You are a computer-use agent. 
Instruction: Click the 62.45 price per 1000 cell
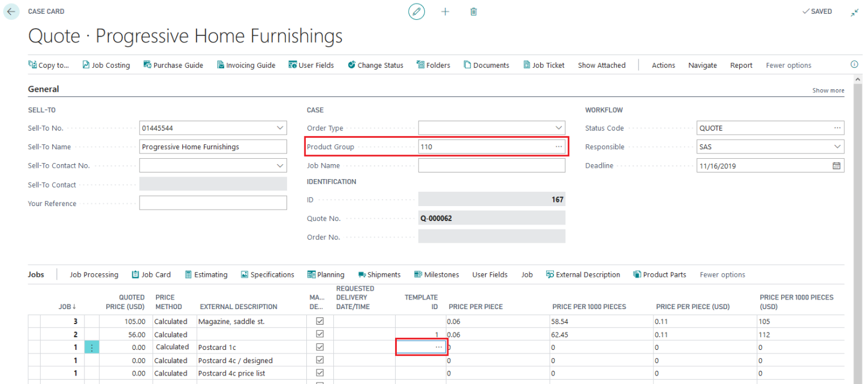pyautogui.click(x=601, y=335)
